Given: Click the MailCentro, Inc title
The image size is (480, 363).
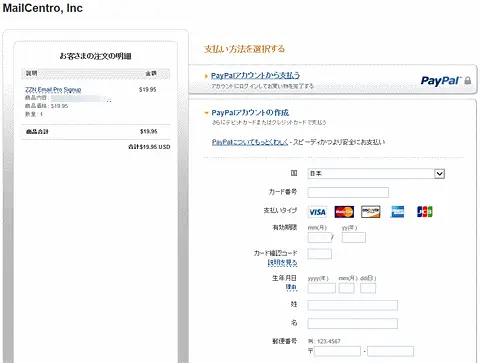Looking at the screenshot, I should pos(43,8).
